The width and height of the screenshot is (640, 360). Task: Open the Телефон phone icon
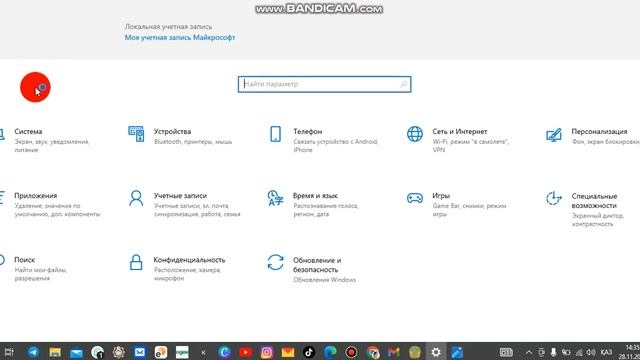pos(276,134)
